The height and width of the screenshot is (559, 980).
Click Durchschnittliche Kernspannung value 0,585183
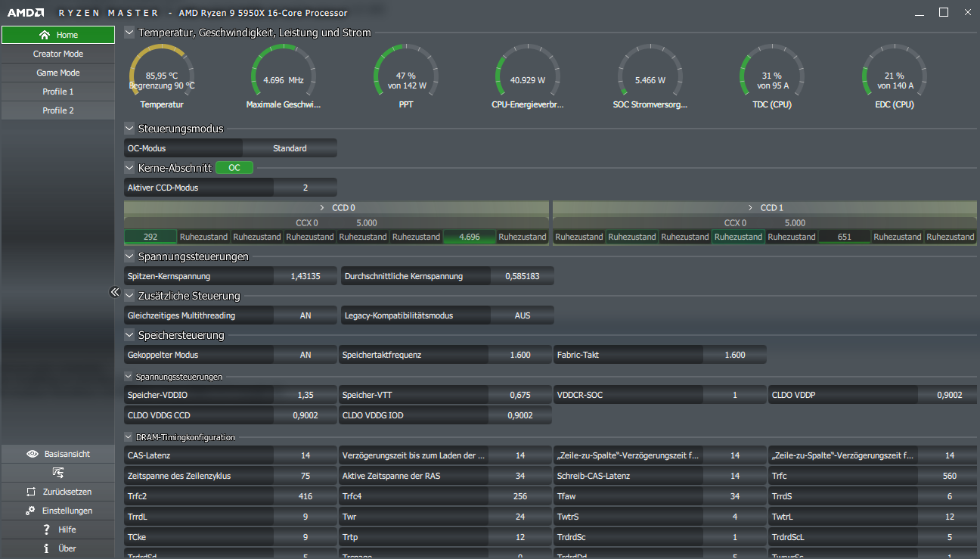tap(523, 276)
